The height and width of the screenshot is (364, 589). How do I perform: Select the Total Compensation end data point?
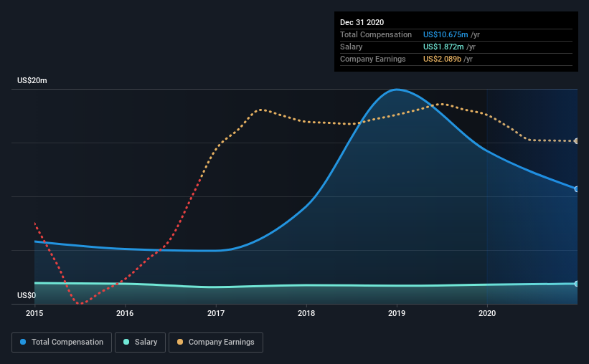(576, 189)
